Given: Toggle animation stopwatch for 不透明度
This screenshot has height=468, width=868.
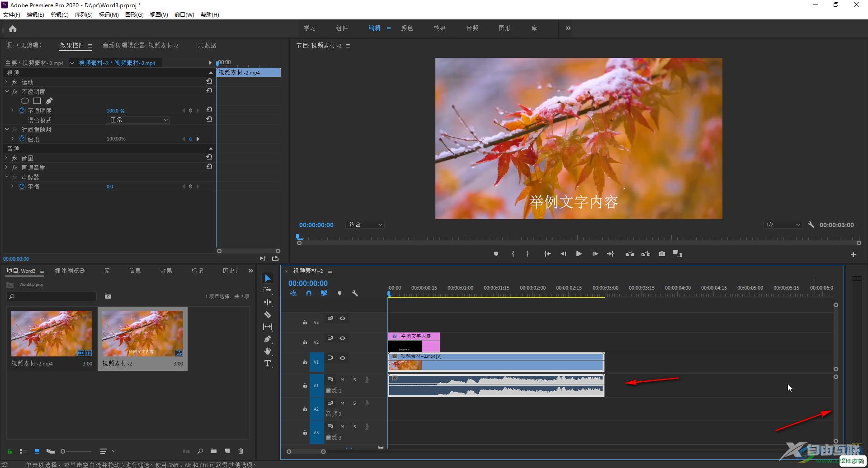Looking at the screenshot, I should 22,110.
